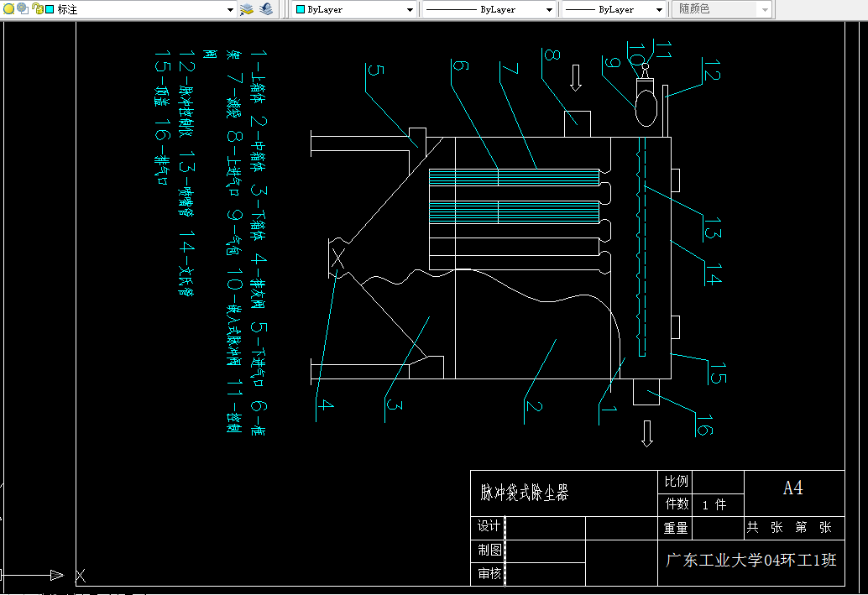The height and width of the screenshot is (595, 868).
Task: Toggle the layer on/off light bulb icon
Action: pos(8,9)
